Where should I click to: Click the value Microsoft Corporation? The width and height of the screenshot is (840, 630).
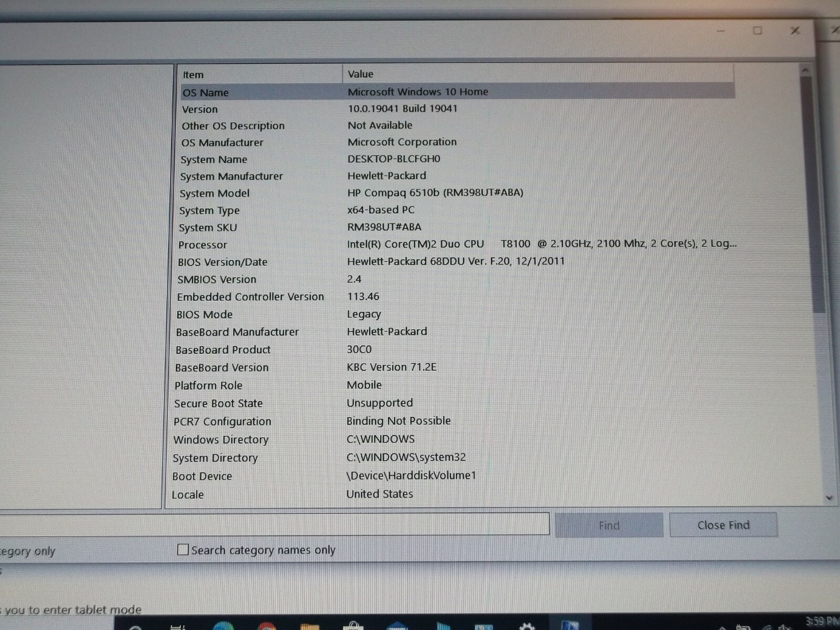pyautogui.click(x=402, y=142)
